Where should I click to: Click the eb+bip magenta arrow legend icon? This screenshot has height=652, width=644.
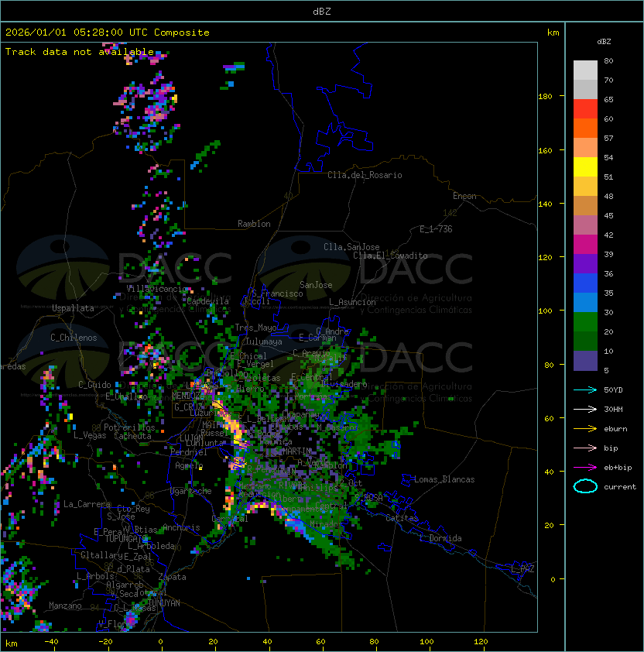pos(585,468)
